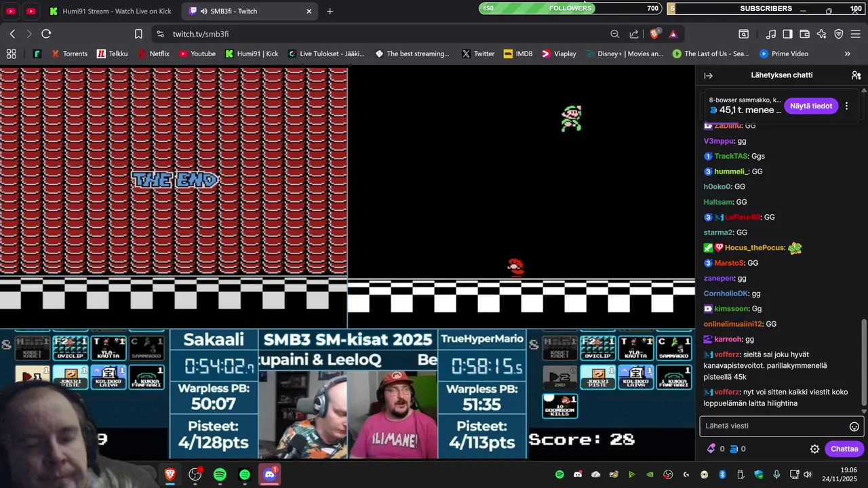Open the browser hamburger menu
The image size is (868, 488).
[856, 34]
